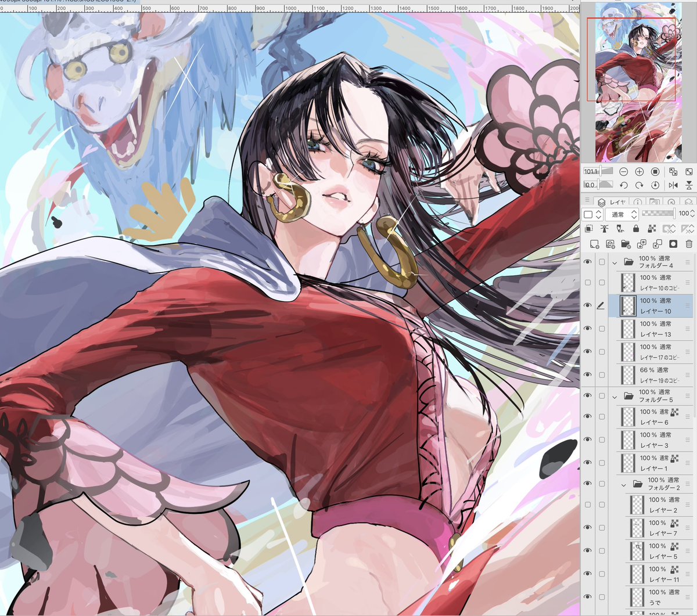This screenshot has height=616, width=697.
Task: Click lock transparent pixels icon
Action: (x=651, y=229)
